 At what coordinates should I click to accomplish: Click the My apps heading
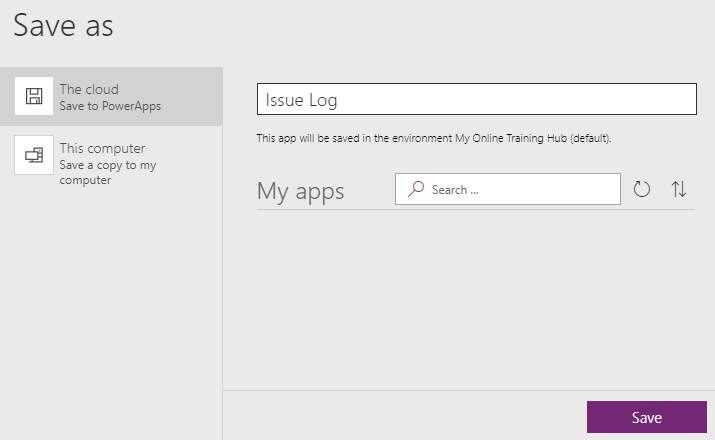point(300,191)
